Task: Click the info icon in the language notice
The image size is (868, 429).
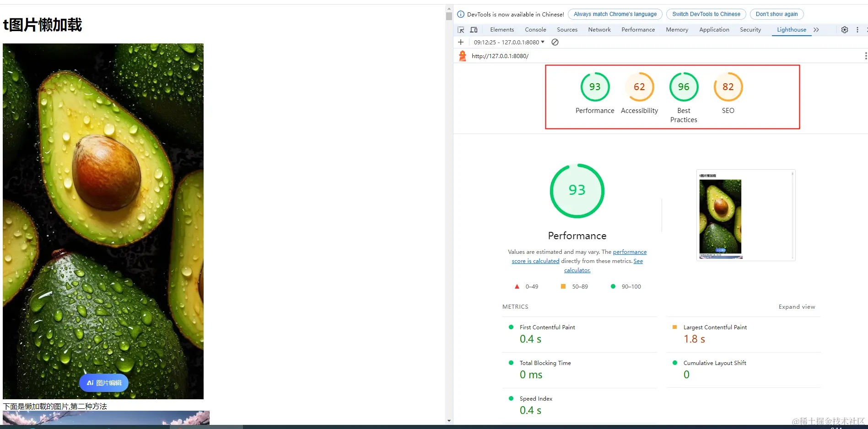Action: pyautogui.click(x=461, y=14)
